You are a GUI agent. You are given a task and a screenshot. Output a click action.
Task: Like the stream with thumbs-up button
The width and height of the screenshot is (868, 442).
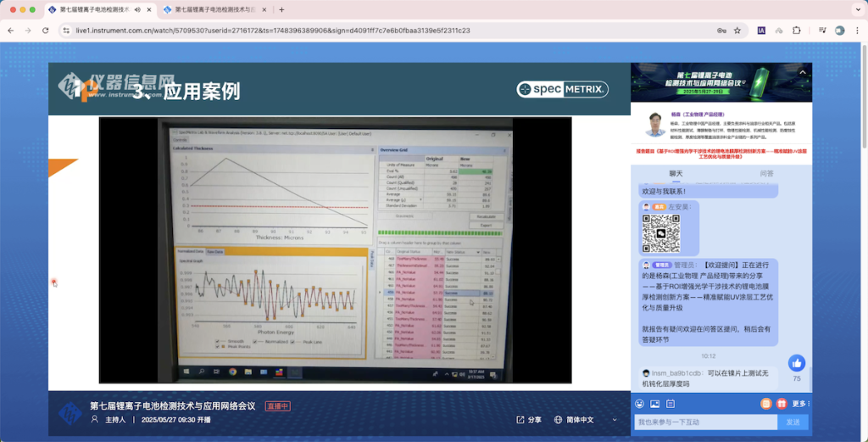797,363
